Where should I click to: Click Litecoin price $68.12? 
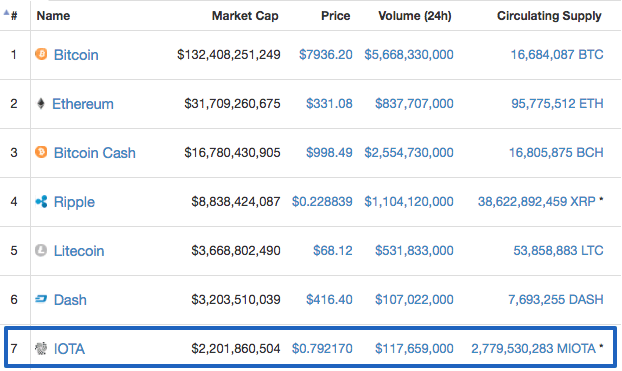pyautogui.click(x=333, y=250)
